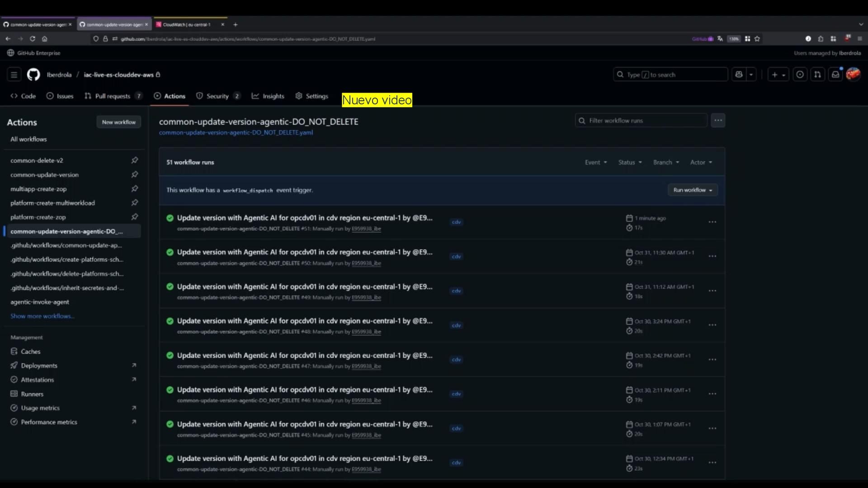
Task: Expand the Run workflow dropdown
Action: click(x=692, y=190)
